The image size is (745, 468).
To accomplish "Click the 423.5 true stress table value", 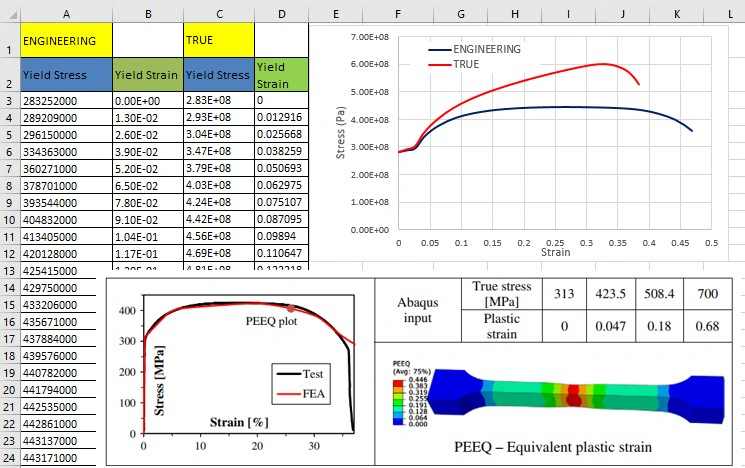I will (611, 294).
